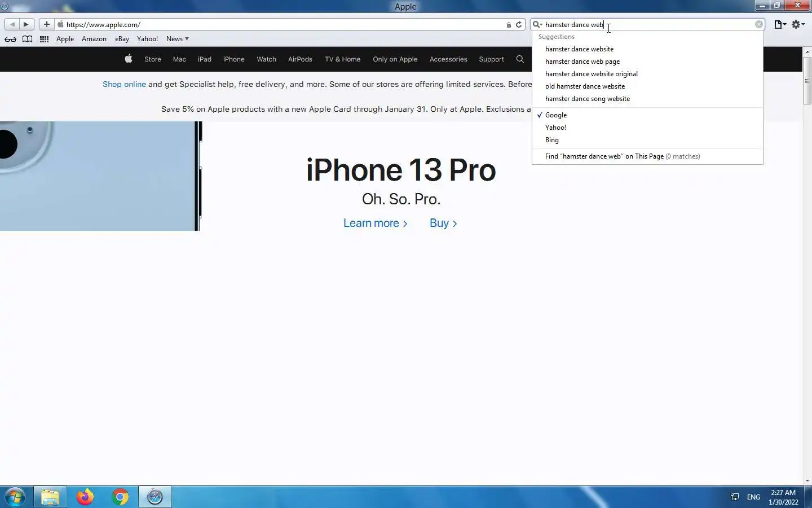This screenshot has height=508, width=812.
Task: Open the Support nav item
Action: [x=491, y=59]
